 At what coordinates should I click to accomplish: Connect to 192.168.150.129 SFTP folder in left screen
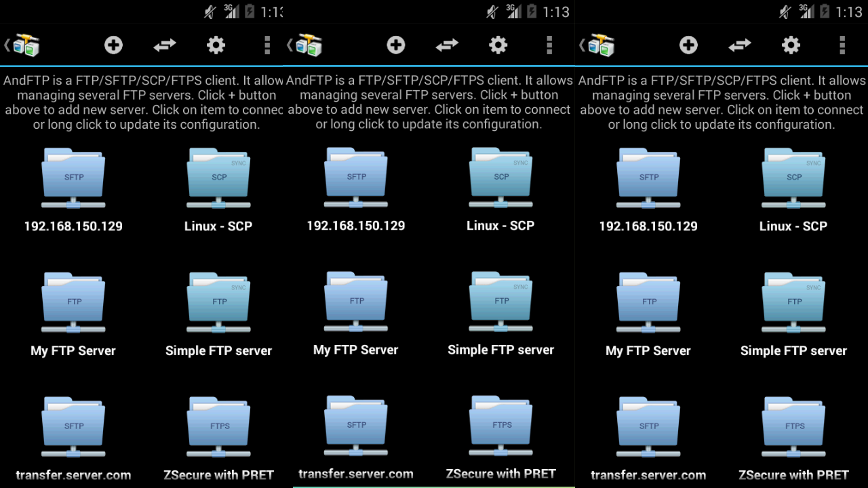(x=73, y=178)
